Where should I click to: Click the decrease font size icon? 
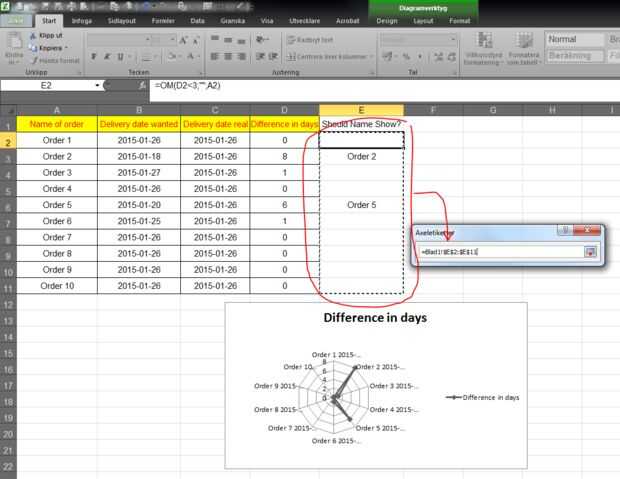tap(196, 40)
